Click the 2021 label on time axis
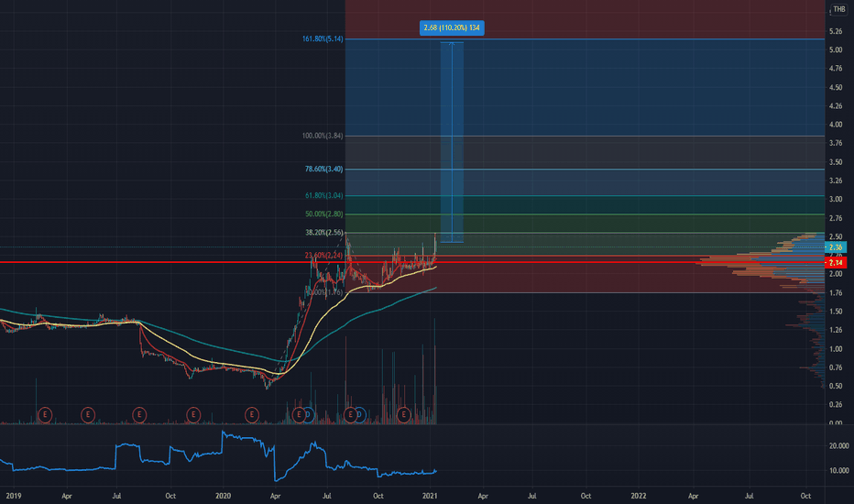 [x=430, y=496]
